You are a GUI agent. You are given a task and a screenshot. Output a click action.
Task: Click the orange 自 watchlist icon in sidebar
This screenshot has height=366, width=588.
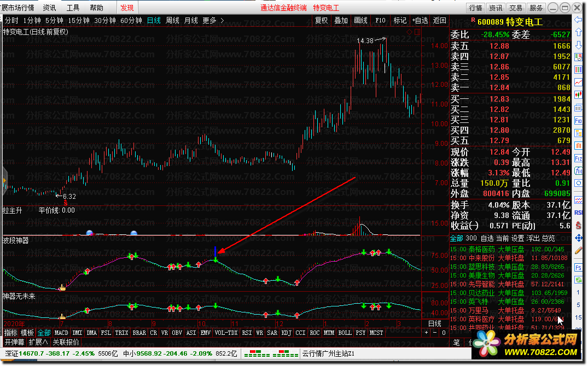(578, 146)
